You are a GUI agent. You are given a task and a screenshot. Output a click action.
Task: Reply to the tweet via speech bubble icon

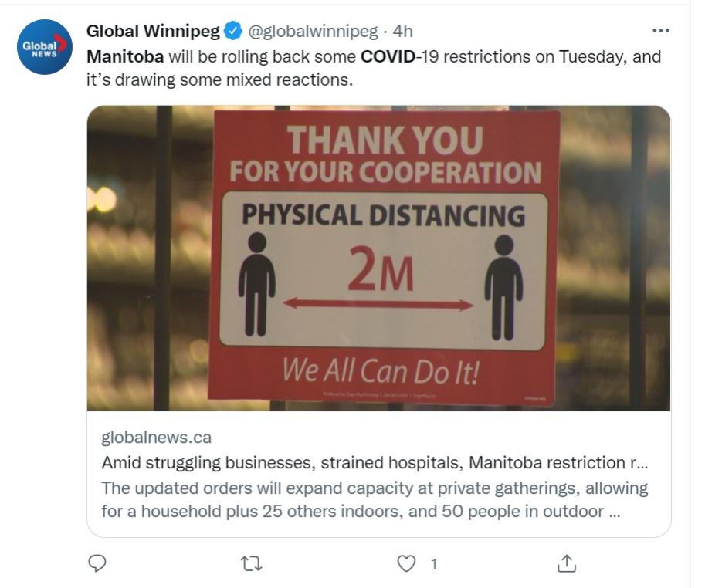[97, 564]
